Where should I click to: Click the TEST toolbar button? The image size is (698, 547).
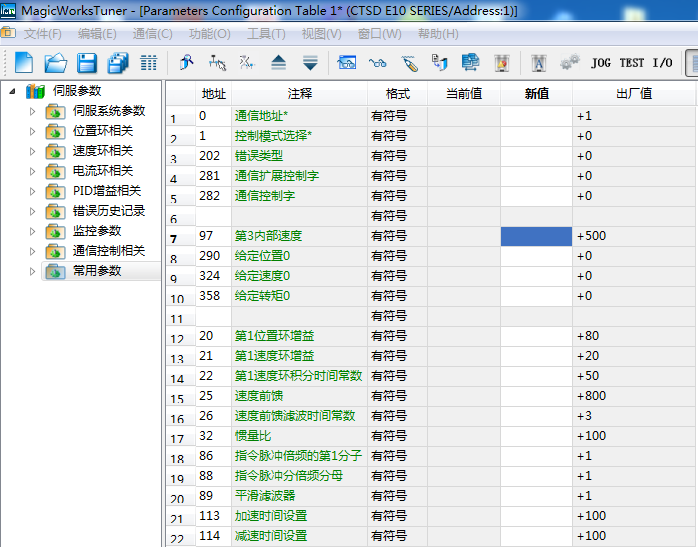coord(632,63)
